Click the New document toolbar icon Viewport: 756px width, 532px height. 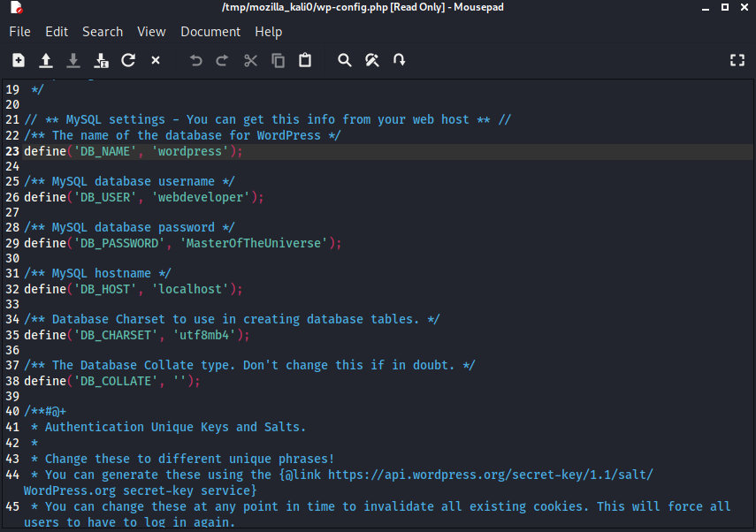click(x=19, y=60)
